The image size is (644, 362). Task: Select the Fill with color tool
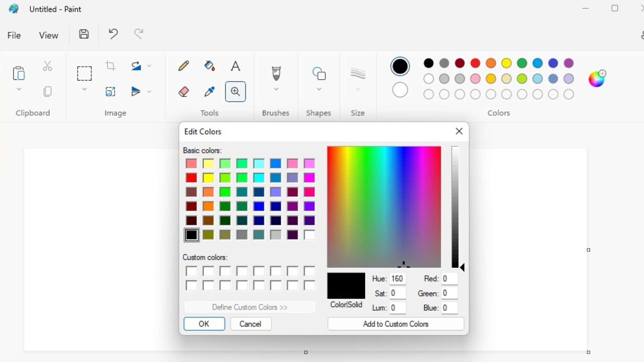point(209,66)
